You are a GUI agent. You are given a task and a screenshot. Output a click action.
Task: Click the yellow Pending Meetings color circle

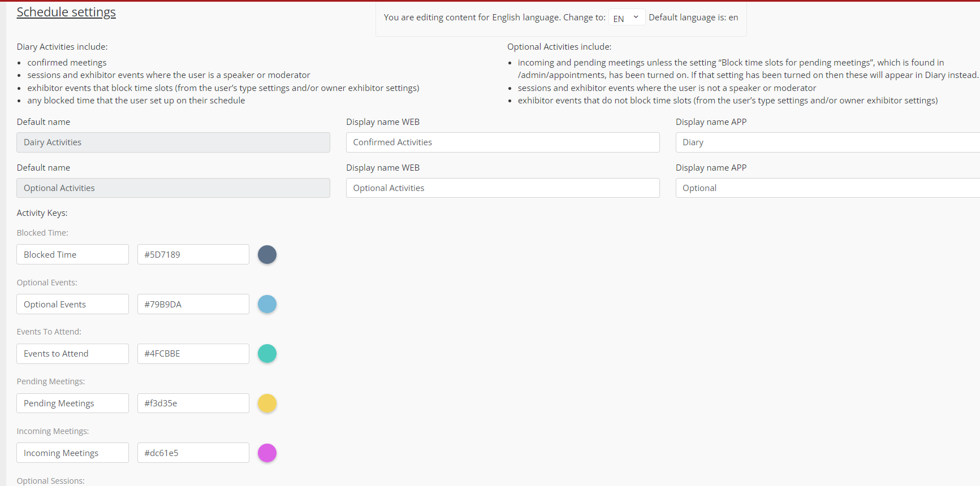click(267, 403)
